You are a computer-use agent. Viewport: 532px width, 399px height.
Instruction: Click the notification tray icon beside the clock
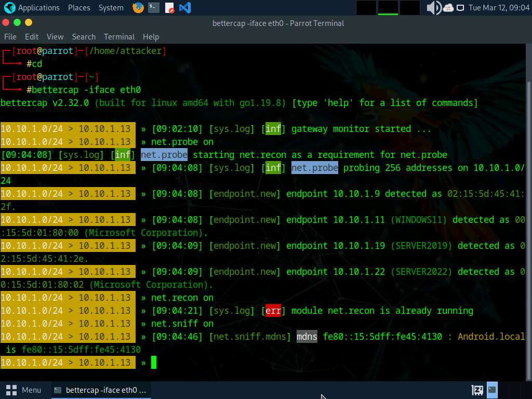tap(460, 8)
